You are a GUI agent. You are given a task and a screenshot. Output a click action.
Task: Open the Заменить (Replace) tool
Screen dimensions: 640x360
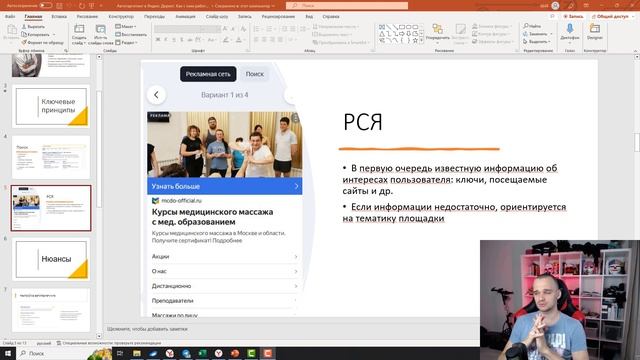pos(538,34)
